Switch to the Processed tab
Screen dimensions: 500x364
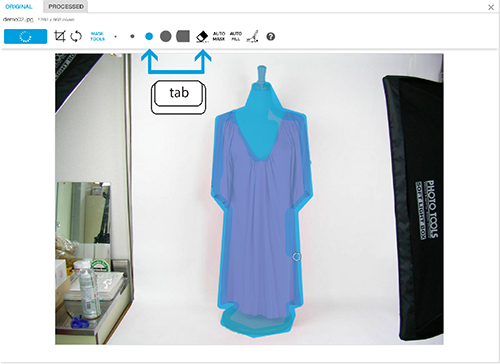[66, 7]
